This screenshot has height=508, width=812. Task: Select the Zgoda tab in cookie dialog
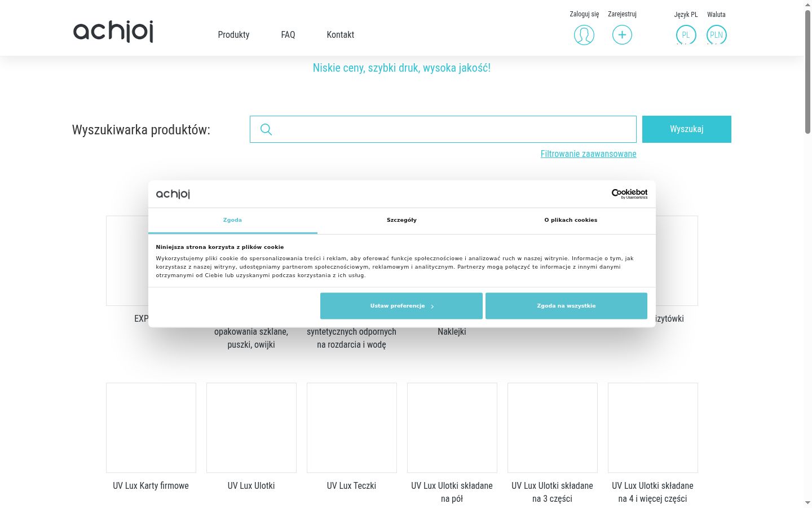(x=232, y=220)
